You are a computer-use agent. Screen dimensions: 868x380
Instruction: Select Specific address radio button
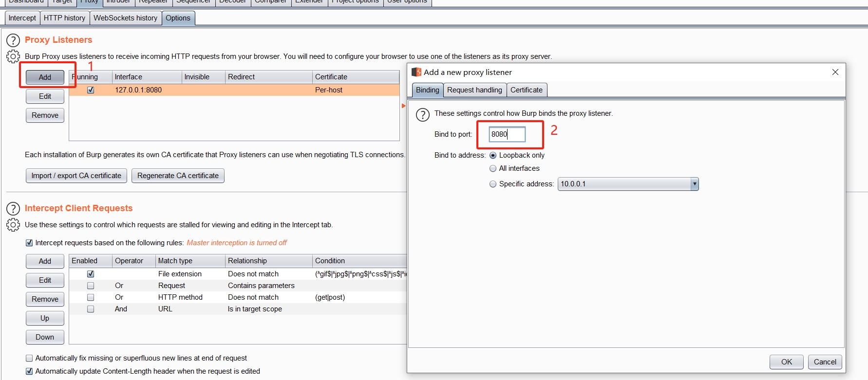(493, 184)
